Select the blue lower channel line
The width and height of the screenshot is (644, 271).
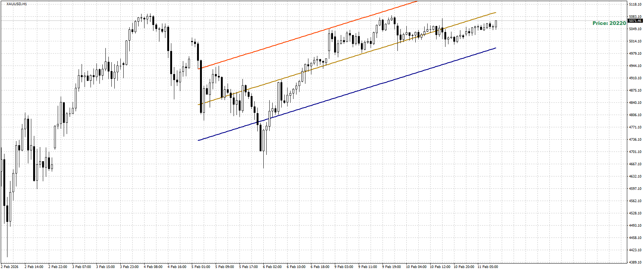pos(347,94)
